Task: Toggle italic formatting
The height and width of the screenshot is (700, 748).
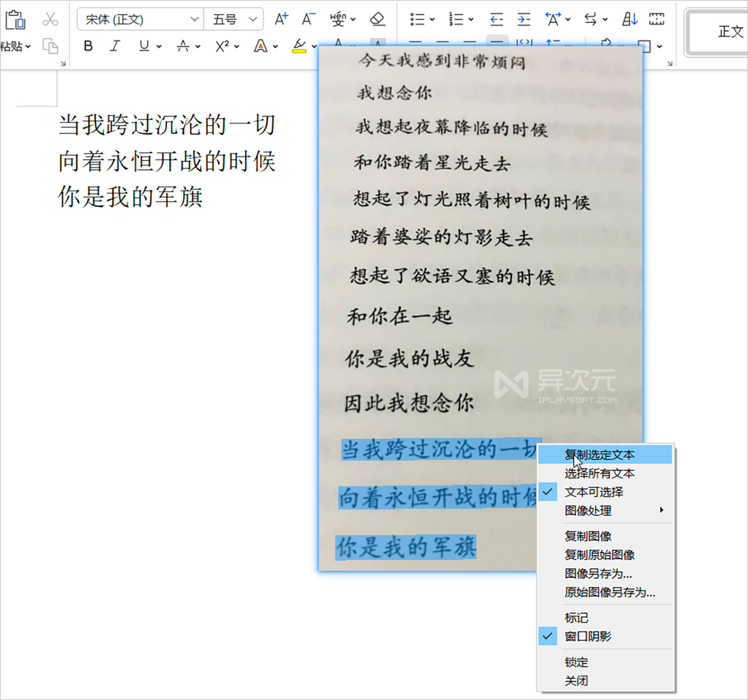Action: tap(115, 46)
